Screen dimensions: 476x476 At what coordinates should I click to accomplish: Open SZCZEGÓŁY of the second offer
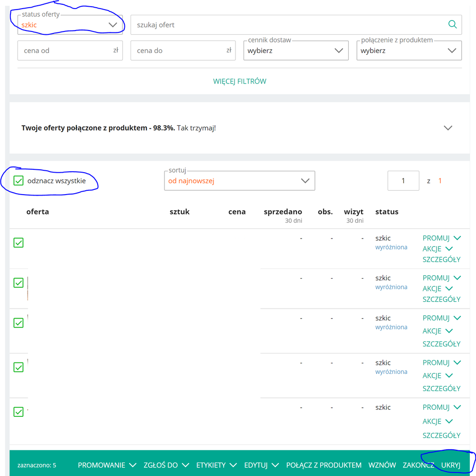pos(441,300)
